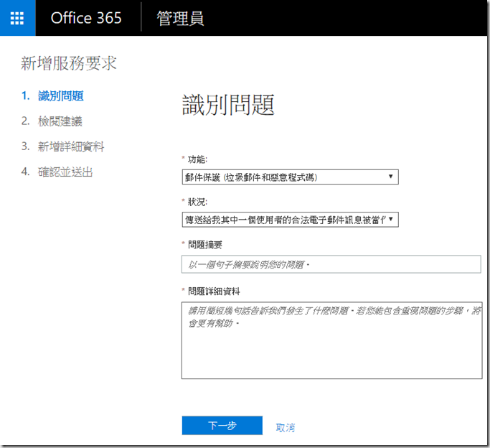Click the arrow on the 狀況 combo box
This screenshot has width=490, height=448.
pos(390,219)
